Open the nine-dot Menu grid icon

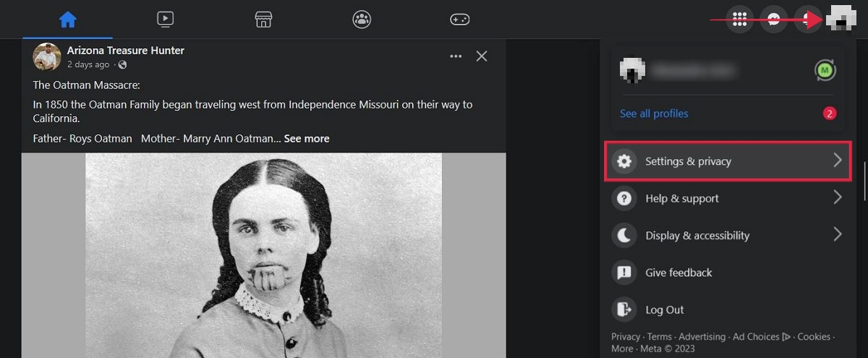tap(739, 20)
